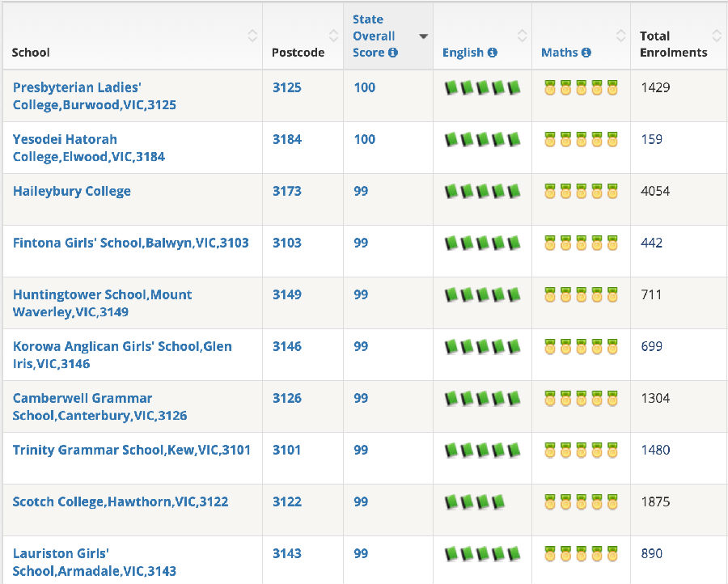Sort by Total Enrolments column arrows
The width and height of the screenshot is (728, 584).
click(717, 36)
